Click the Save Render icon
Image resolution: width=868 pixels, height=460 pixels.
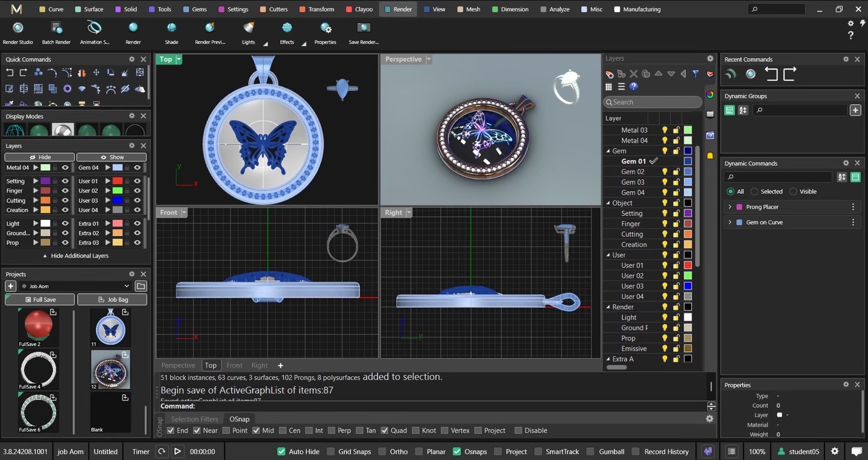364,28
